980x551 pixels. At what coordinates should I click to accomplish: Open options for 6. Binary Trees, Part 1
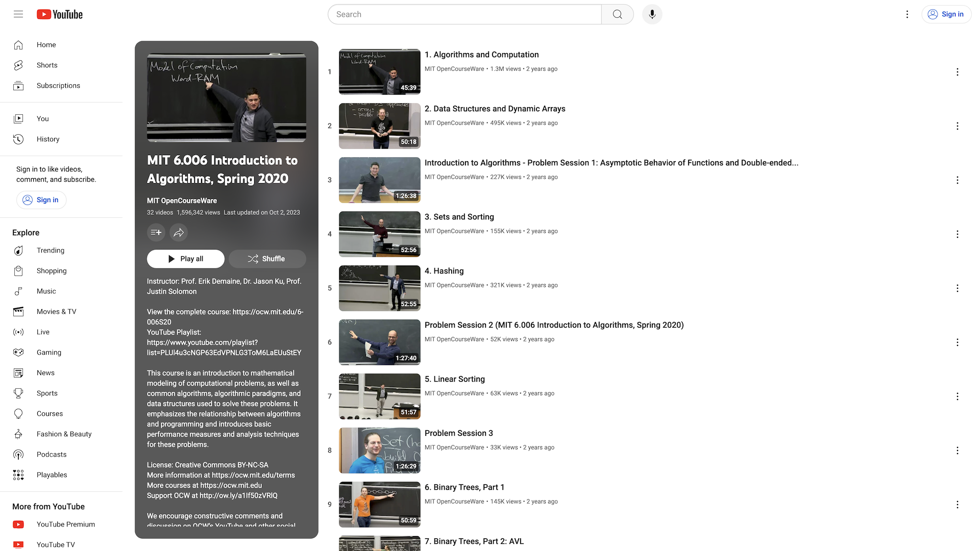(958, 505)
